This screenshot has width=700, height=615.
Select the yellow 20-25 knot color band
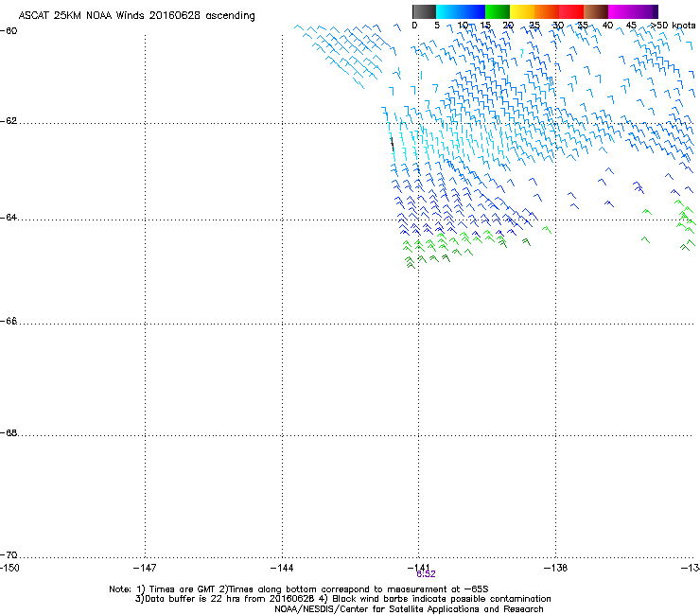pos(522,11)
